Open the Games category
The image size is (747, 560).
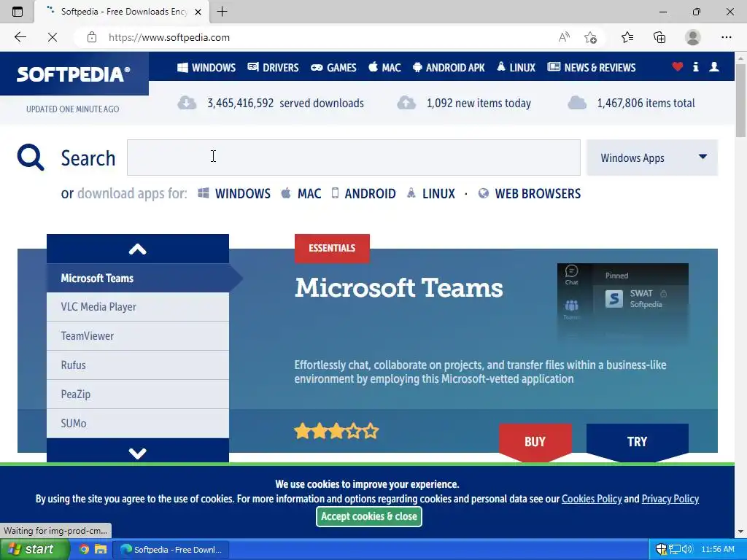[333, 68]
